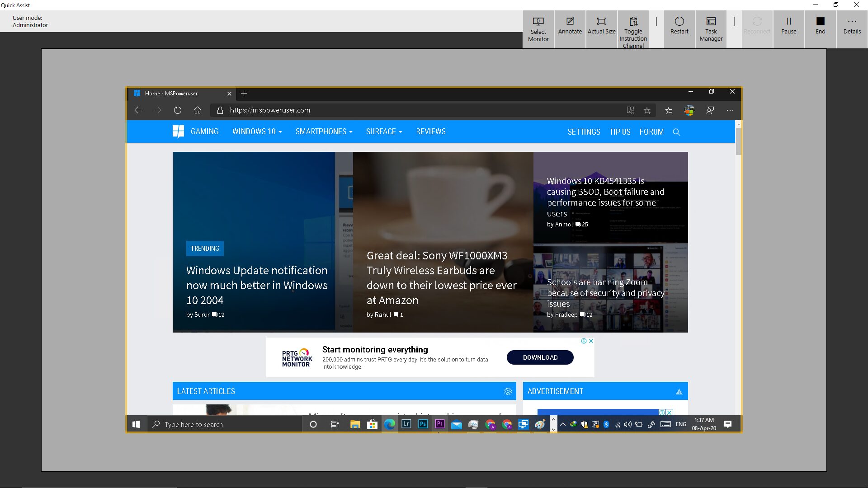The image size is (868, 488).
Task: Open immersive reader icon in address bar
Action: [x=630, y=110]
